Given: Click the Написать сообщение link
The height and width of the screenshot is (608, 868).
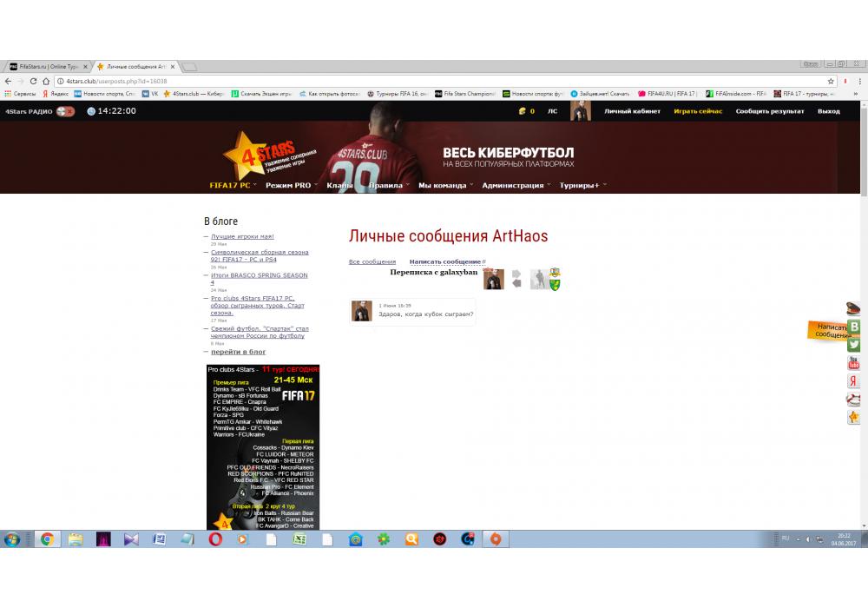Looking at the screenshot, I should (x=445, y=261).
